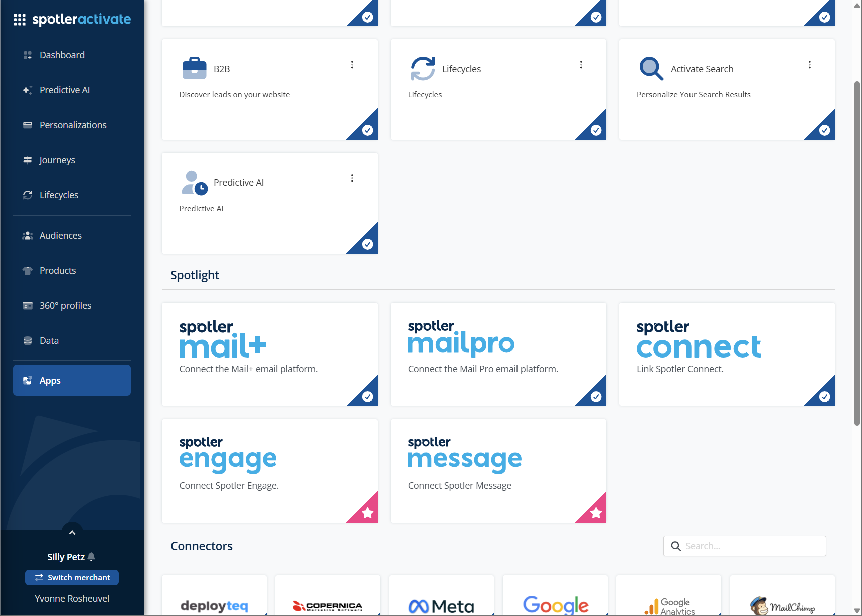Click the Connectors search magnifier icon

pos(676,546)
